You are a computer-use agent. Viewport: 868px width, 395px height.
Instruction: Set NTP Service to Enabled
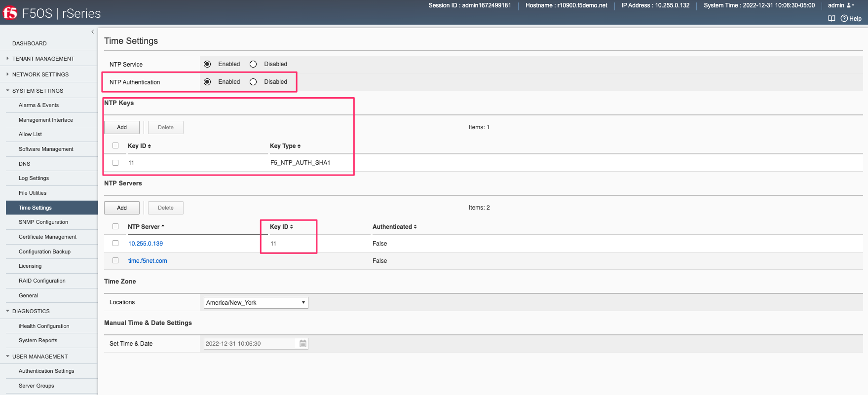tap(207, 64)
